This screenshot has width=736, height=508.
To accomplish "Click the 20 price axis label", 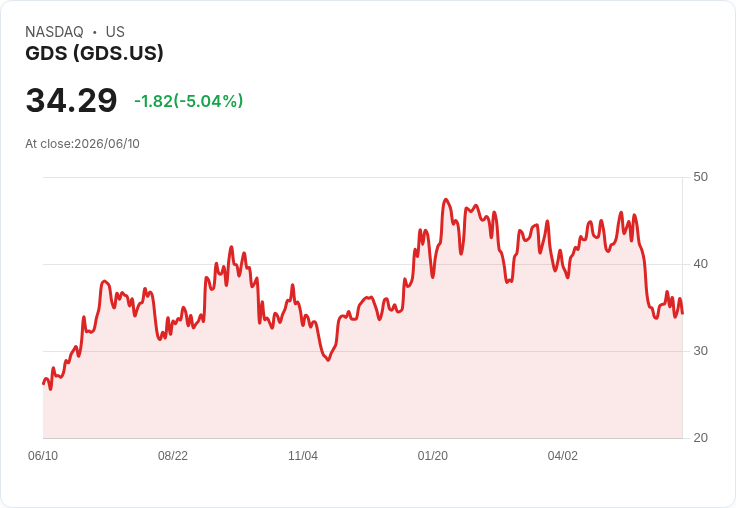I will pos(700,438).
